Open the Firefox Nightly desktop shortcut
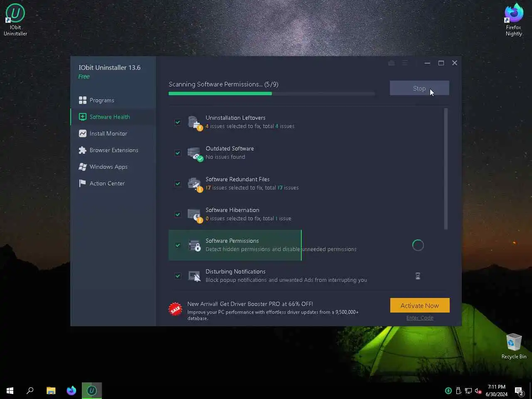532x399 pixels. tap(514, 20)
